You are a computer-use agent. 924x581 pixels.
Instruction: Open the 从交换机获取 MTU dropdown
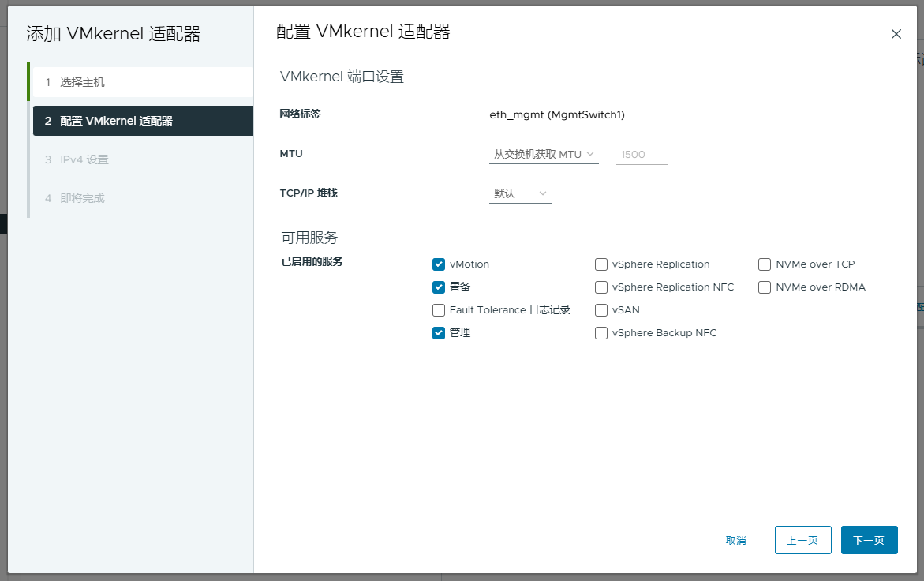(x=544, y=155)
